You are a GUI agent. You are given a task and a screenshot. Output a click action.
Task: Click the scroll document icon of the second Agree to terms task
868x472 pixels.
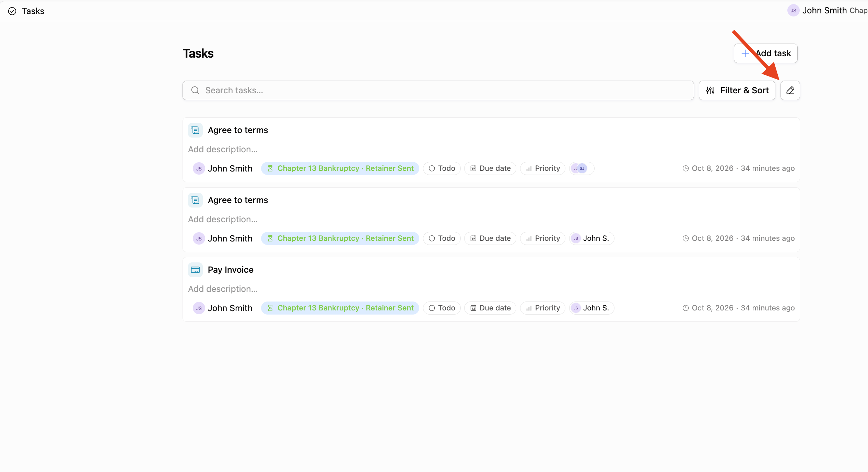195,200
